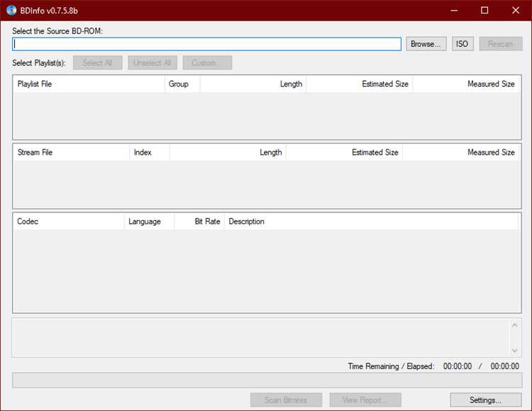Click the 'Select Playlist(s):' label
This screenshot has height=411, width=532.
pos(39,63)
